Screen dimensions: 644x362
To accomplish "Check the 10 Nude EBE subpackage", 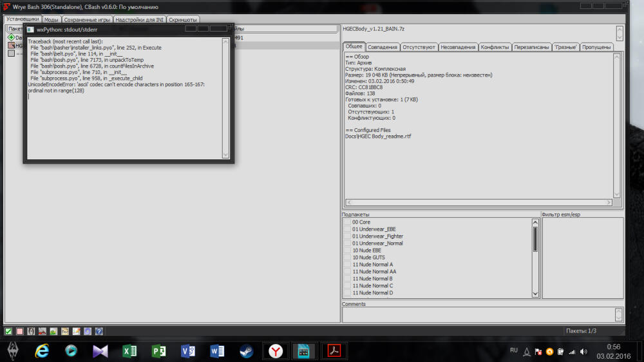I will click(x=348, y=250).
